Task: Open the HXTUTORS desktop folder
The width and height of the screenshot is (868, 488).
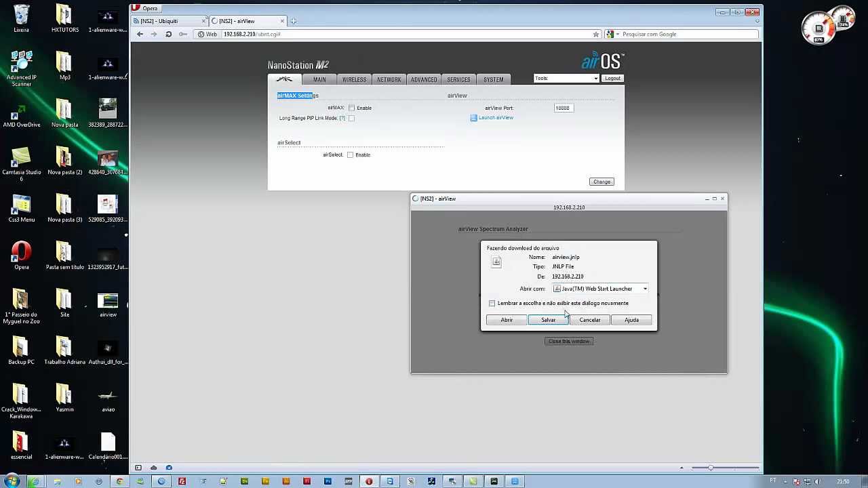Action: tap(64, 18)
